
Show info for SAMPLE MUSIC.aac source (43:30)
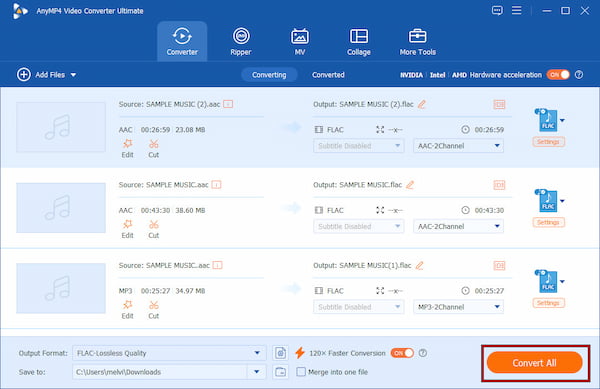[x=217, y=185]
